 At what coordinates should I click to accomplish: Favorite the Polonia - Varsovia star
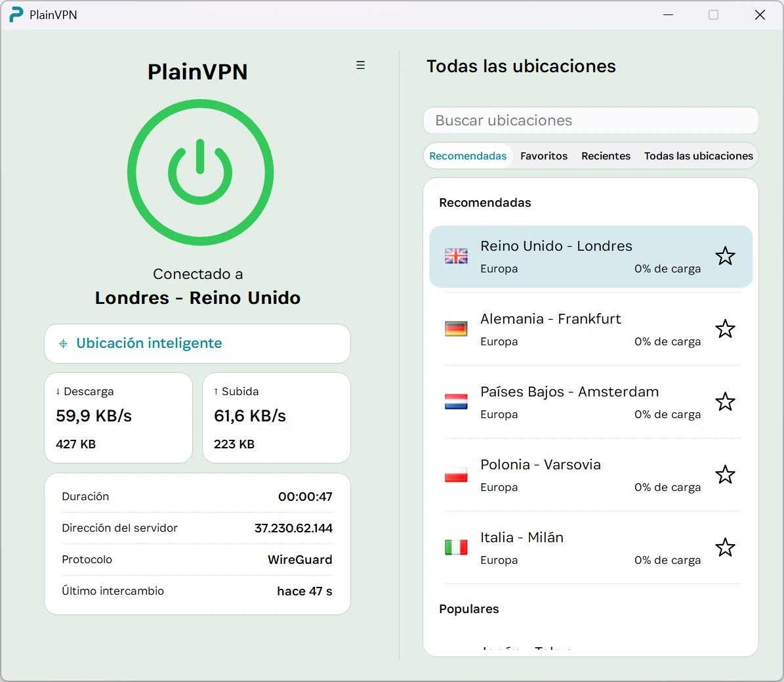coord(725,475)
